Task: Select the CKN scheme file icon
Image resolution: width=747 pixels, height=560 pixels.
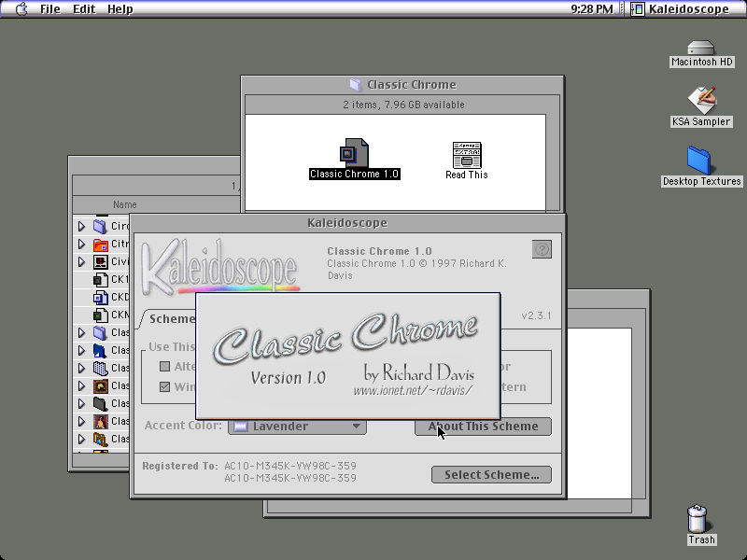Action: (100, 315)
